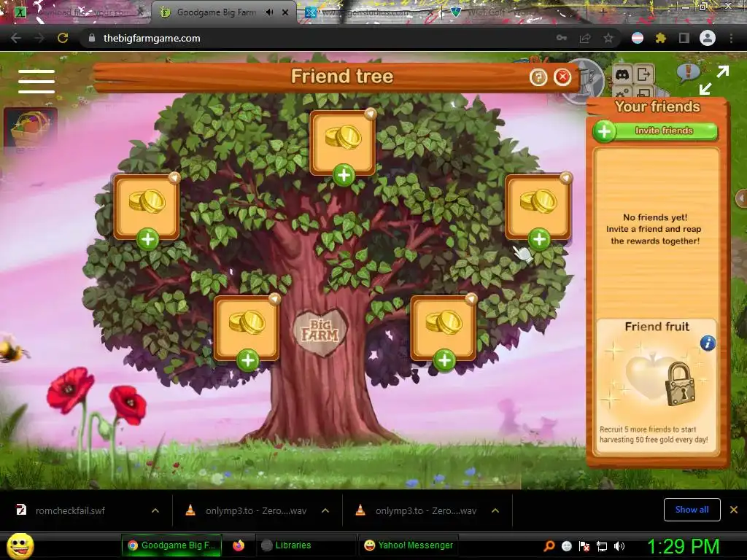Go back in browser history
Image resolution: width=747 pixels, height=560 pixels.
tap(16, 38)
